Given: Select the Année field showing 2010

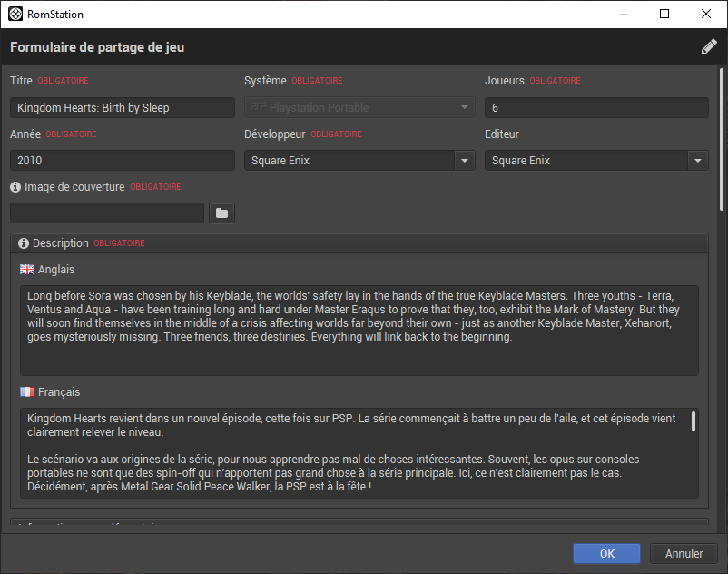Looking at the screenshot, I should 123,161.
